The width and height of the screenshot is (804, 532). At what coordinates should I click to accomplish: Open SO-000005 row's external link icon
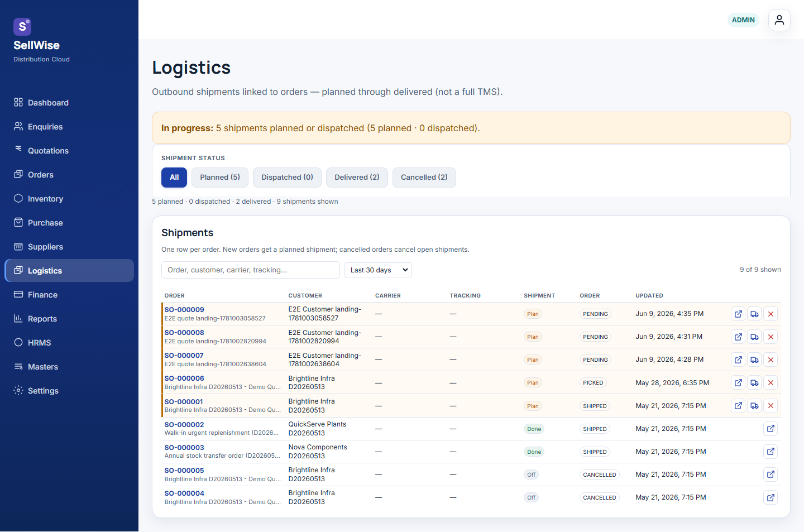770,475
